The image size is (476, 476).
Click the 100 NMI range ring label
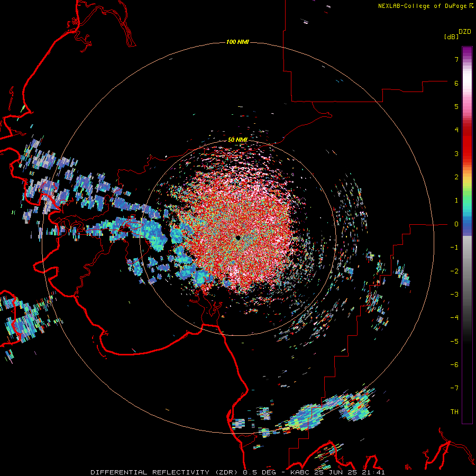[237, 42]
